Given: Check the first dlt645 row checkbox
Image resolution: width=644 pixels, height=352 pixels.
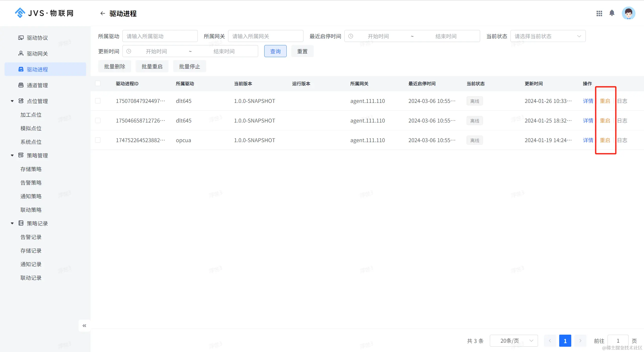Looking at the screenshot, I should tap(98, 101).
